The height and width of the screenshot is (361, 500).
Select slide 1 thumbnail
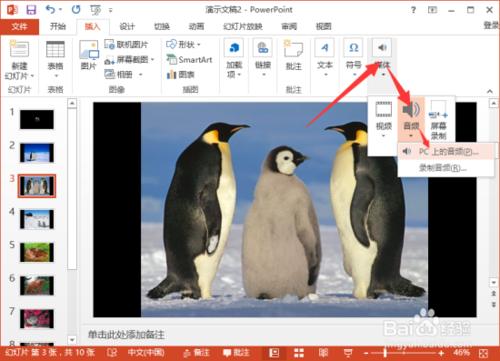37,119
